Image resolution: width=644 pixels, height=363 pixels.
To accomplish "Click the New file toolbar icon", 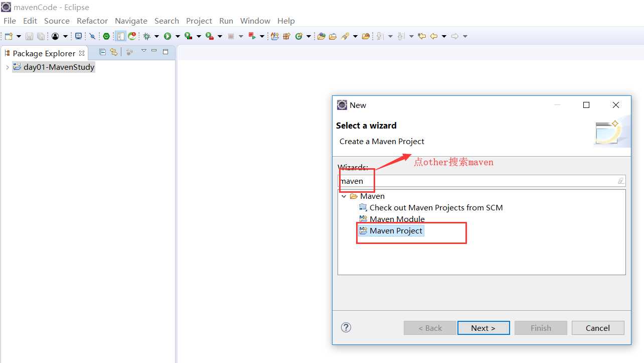I will [9, 36].
